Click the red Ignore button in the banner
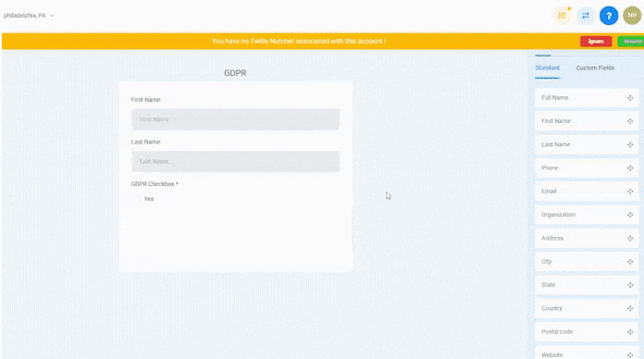The image size is (644, 359). pyautogui.click(x=596, y=42)
